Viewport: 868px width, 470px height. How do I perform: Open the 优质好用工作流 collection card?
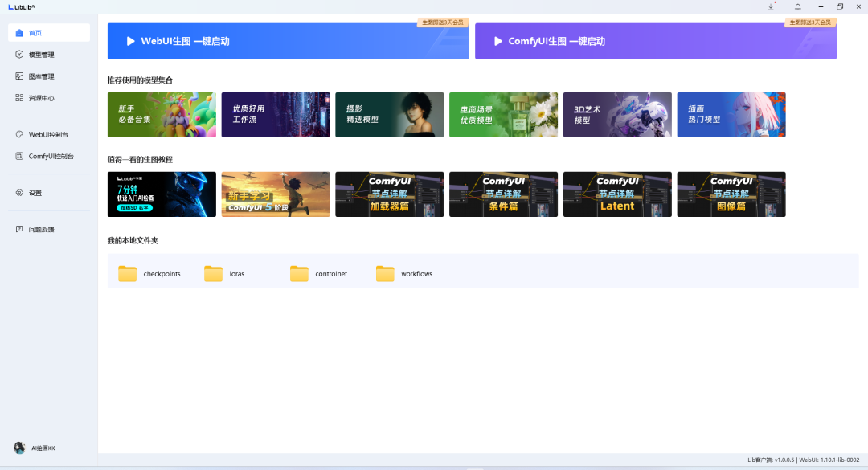coord(276,115)
